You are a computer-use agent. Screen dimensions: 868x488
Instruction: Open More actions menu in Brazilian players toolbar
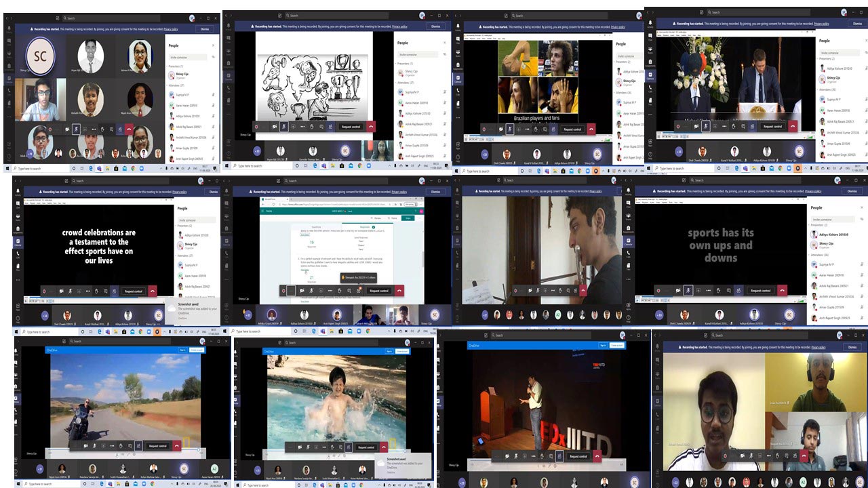[x=527, y=129]
